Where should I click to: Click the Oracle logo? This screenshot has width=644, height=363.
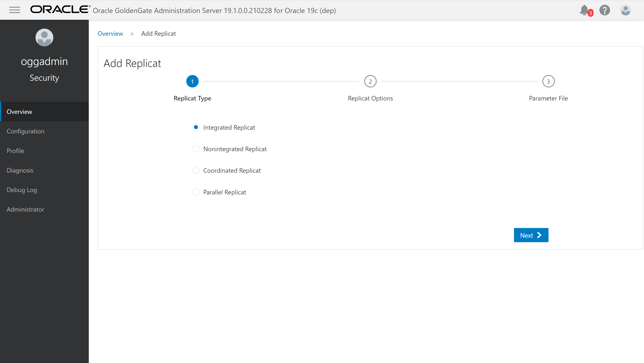tap(60, 9)
